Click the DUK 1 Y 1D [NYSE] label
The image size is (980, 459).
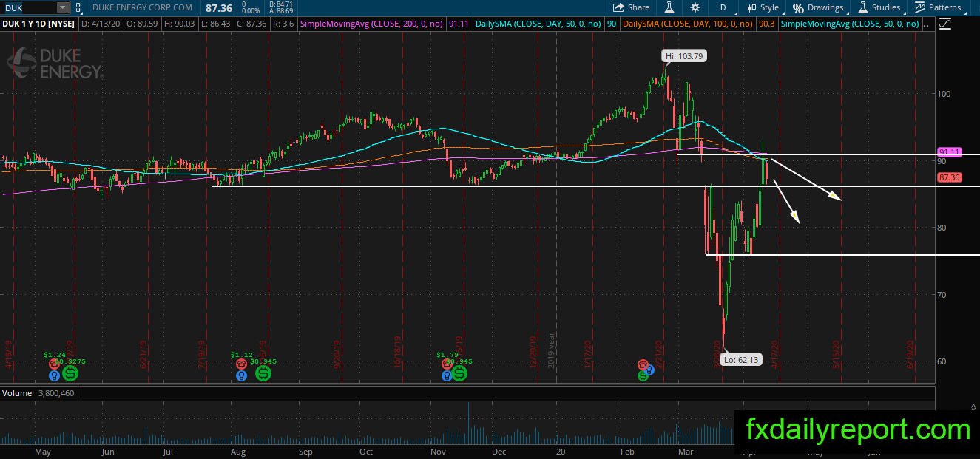tap(38, 24)
